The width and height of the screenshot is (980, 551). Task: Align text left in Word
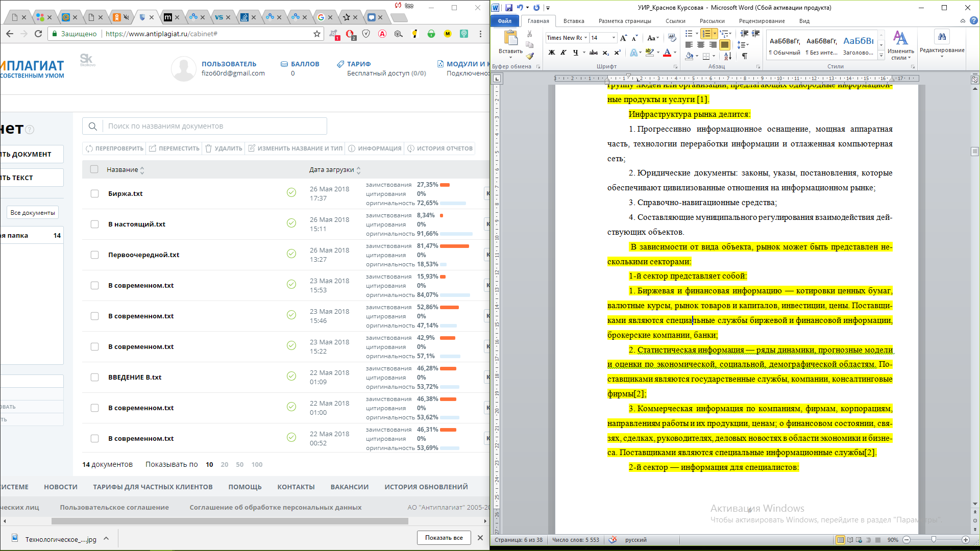(x=689, y=45)
